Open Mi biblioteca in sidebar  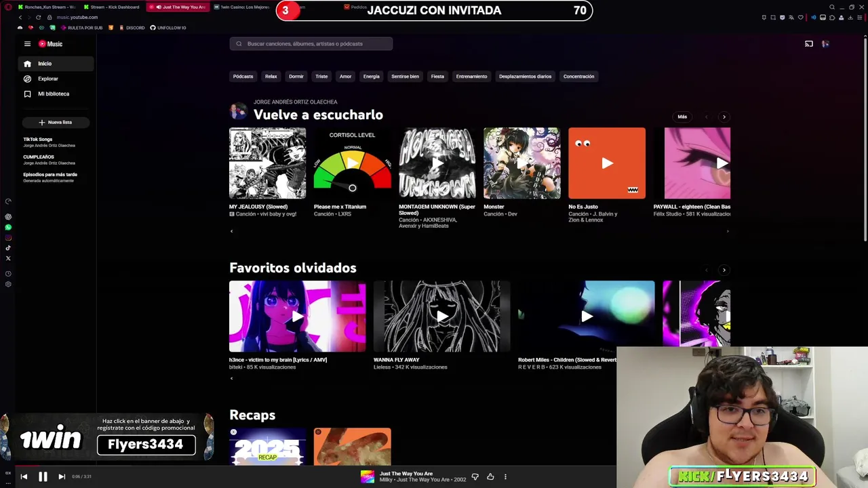(56, 94)
